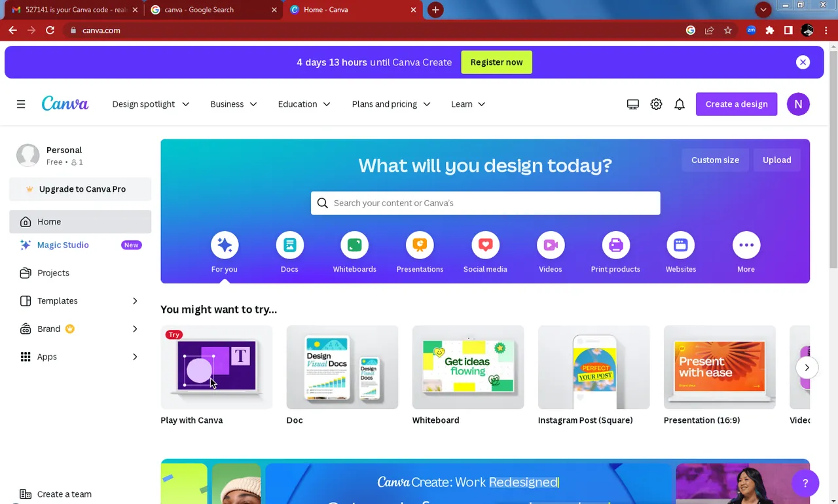
Task: Open Projects in the sidebar
Action: click(80, 273)
